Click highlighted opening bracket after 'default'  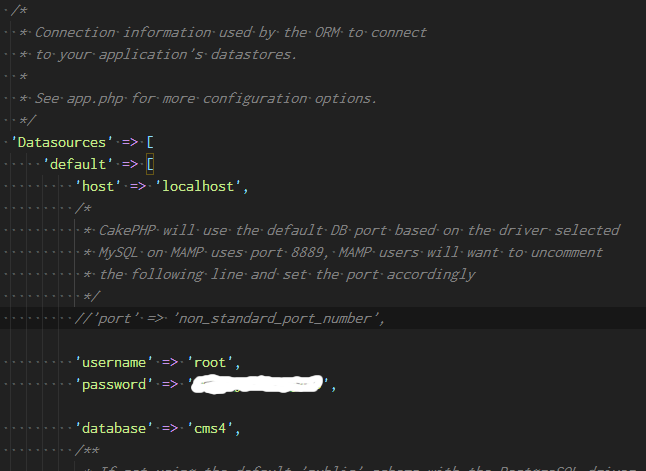150,164
